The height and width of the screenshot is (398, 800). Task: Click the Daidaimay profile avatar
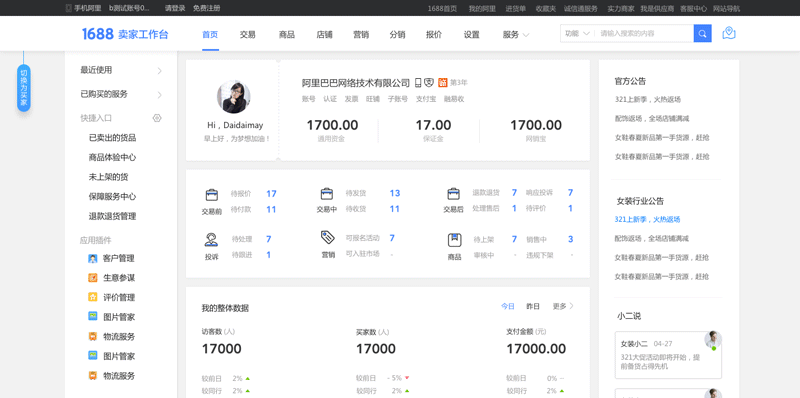(x=234, y=96)
